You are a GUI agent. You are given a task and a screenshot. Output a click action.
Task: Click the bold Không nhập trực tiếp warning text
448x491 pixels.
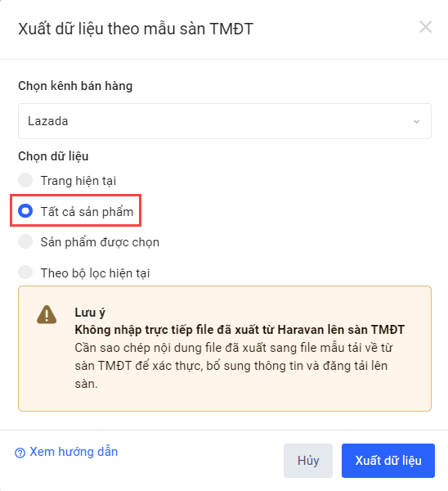coord(240,330)
